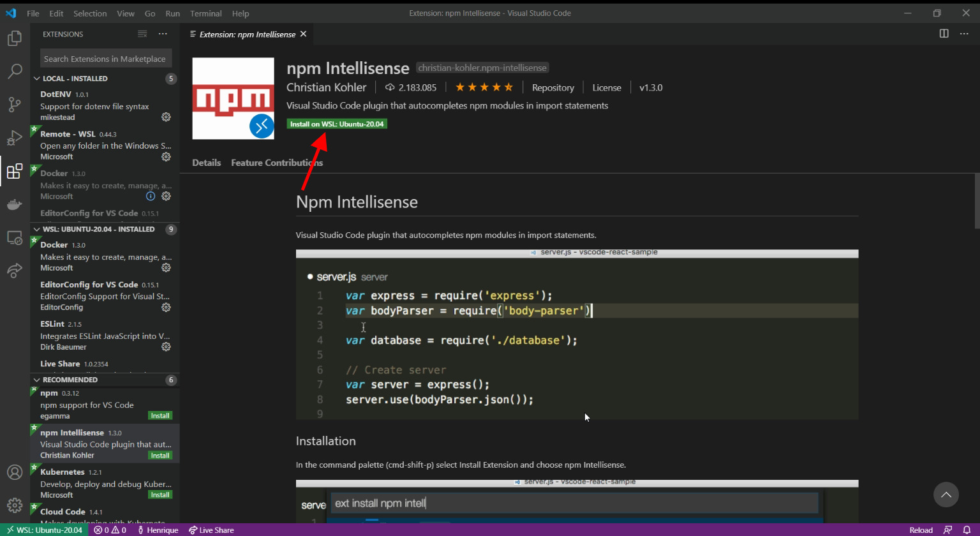Click the five-star rating
Image resolution: width=980 pixels, height=536 pixels.
[x=484, y=87]
